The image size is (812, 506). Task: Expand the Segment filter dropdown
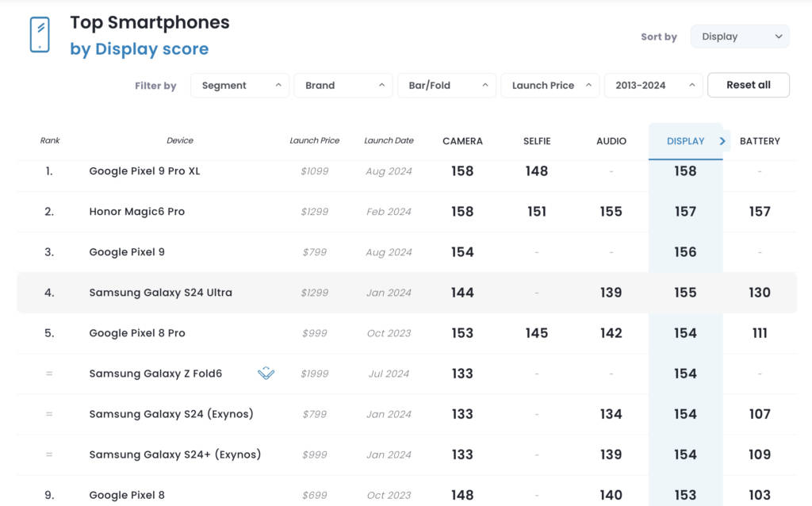click(x=239, y=86)
